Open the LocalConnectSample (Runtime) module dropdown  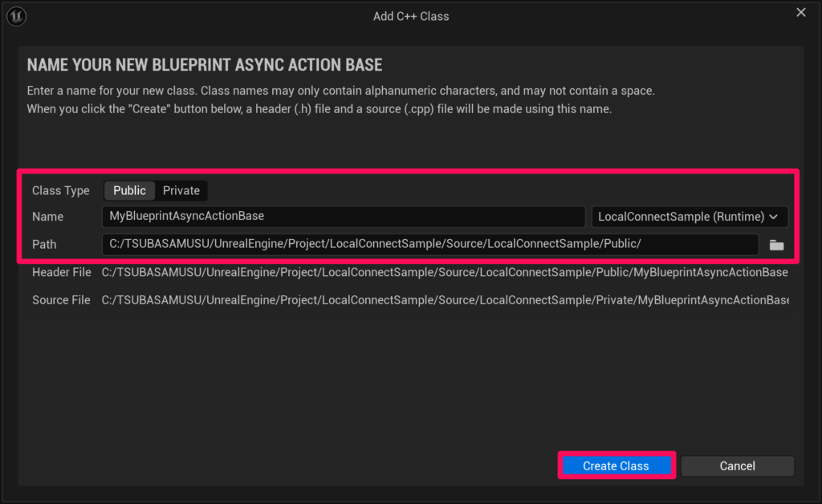[x=688, y=217]
